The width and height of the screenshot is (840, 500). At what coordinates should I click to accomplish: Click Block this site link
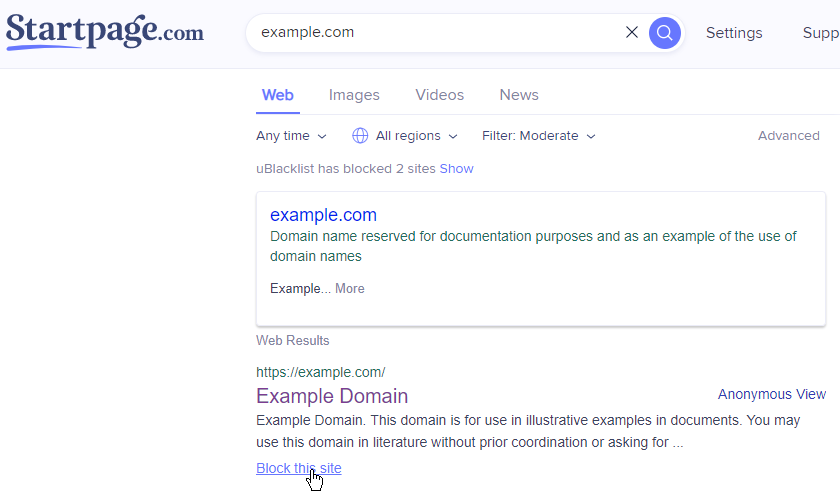(x=299, y=468)
